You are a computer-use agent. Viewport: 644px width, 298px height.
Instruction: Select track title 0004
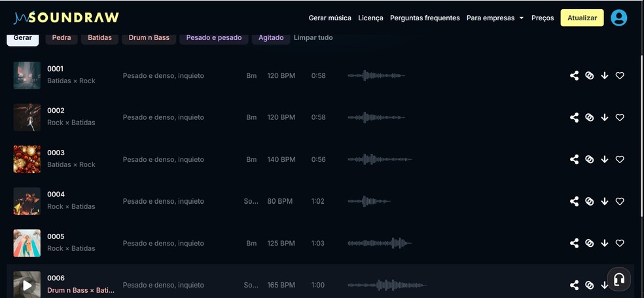[56, 195]
